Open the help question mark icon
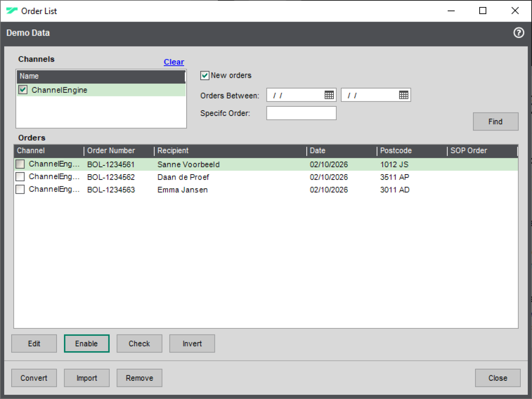Image resolution: width=532 pixels, height=399 pixels. pyautogui.click(x=519, y=33)
